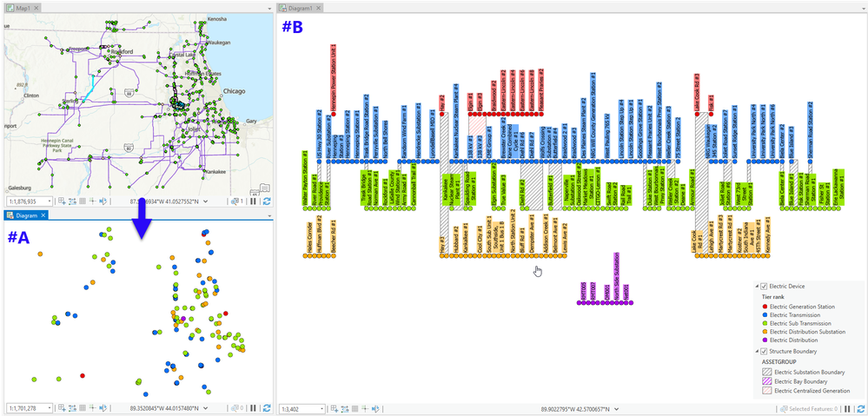This screenshot has width=868, height=416.
Task: Pause drawing in Map1 view
Action: pos(253,201)
